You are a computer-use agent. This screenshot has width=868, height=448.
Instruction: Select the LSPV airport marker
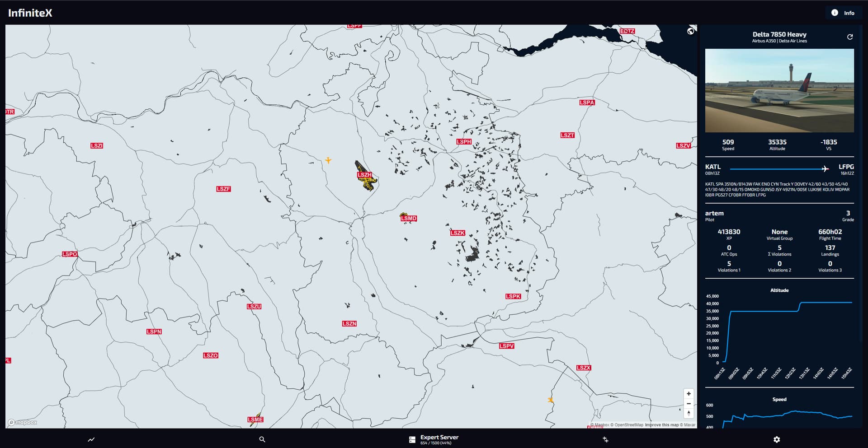coord(506,346)
